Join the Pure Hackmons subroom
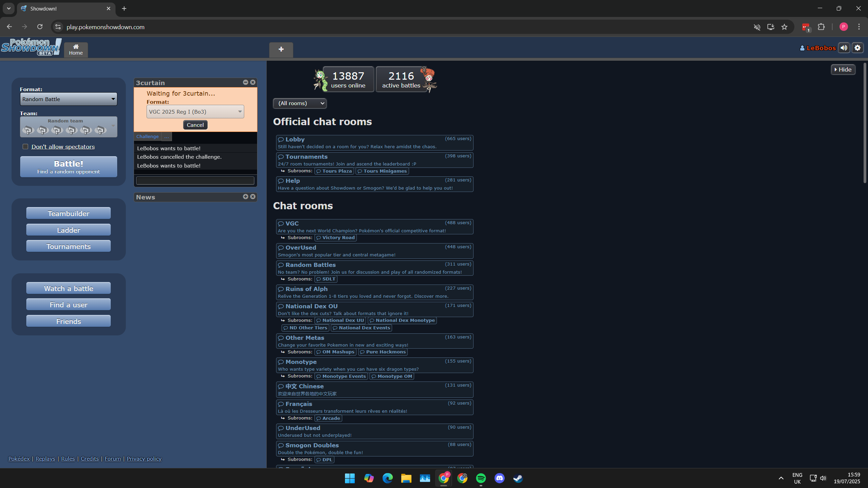This screenshot has width=868, height=488. (x=383, y=352)
